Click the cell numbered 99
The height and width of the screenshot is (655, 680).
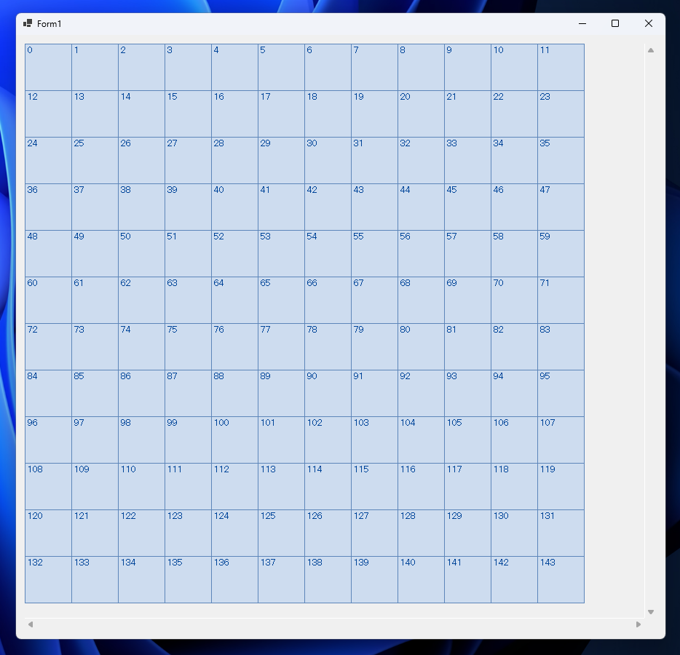188,440
